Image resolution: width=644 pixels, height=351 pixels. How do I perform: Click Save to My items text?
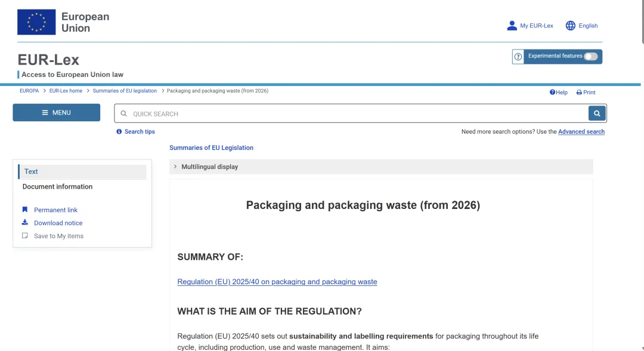58,236
